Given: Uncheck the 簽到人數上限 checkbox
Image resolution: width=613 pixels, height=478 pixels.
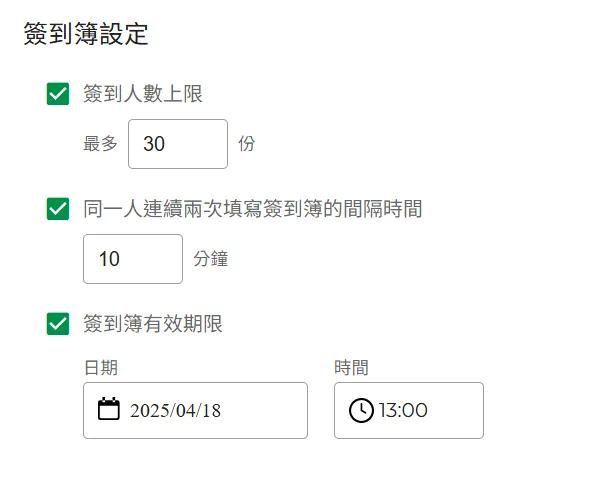Looking at the screenshot, I should (x=58, y=94).
